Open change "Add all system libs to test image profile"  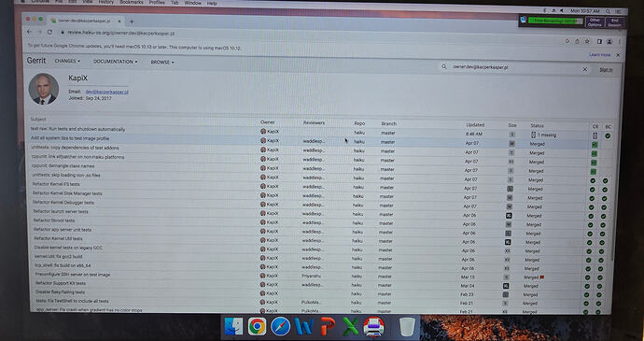coord(70,138)
